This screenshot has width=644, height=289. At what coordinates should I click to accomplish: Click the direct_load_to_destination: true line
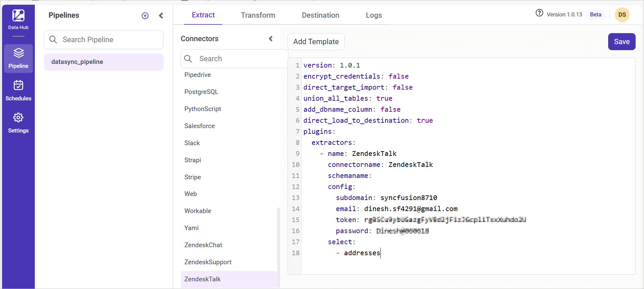click(x=368, y=120)
